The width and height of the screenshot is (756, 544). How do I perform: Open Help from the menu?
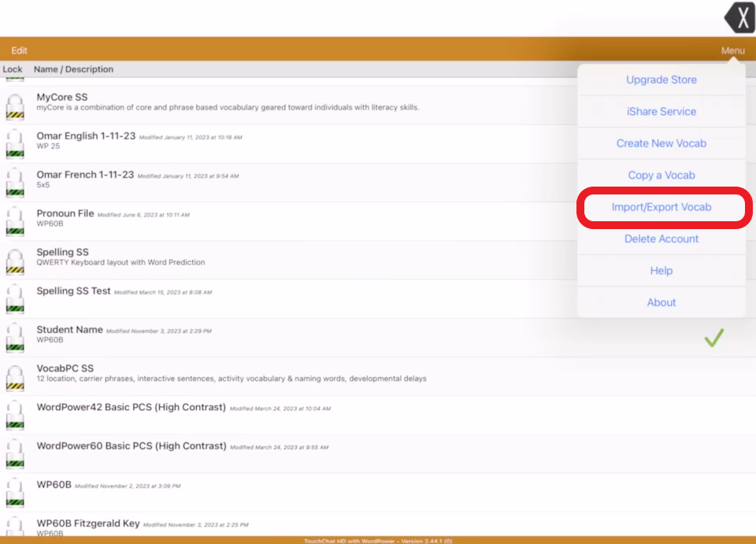(661, 271)
